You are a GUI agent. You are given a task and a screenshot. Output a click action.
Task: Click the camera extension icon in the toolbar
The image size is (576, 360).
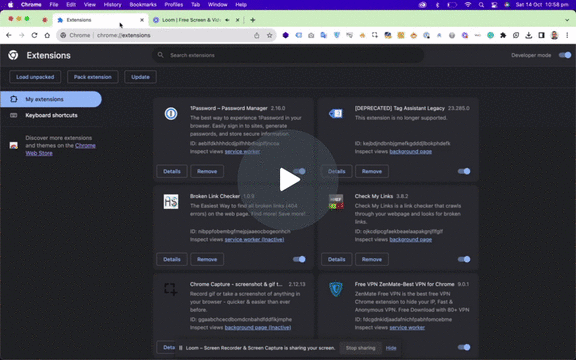(x=311, y=35)
